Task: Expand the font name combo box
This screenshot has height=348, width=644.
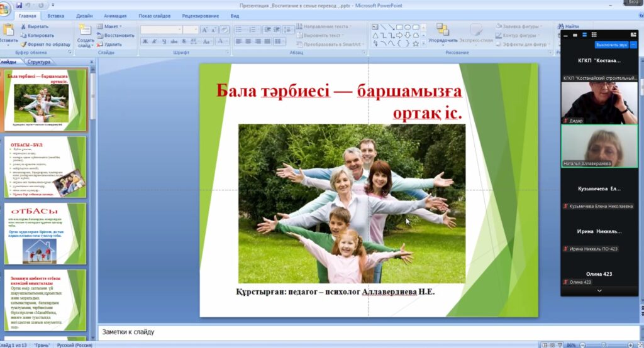Action: point(179,30)
